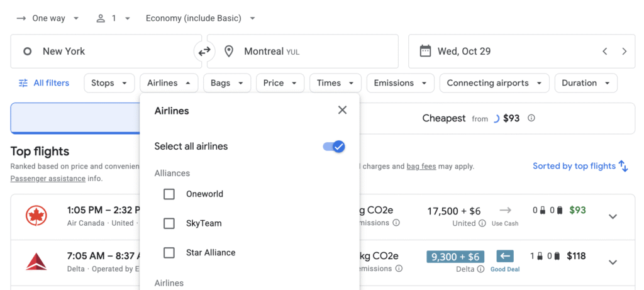
Task: Click the Air Canada maple leaf logo
Action: 36,216
